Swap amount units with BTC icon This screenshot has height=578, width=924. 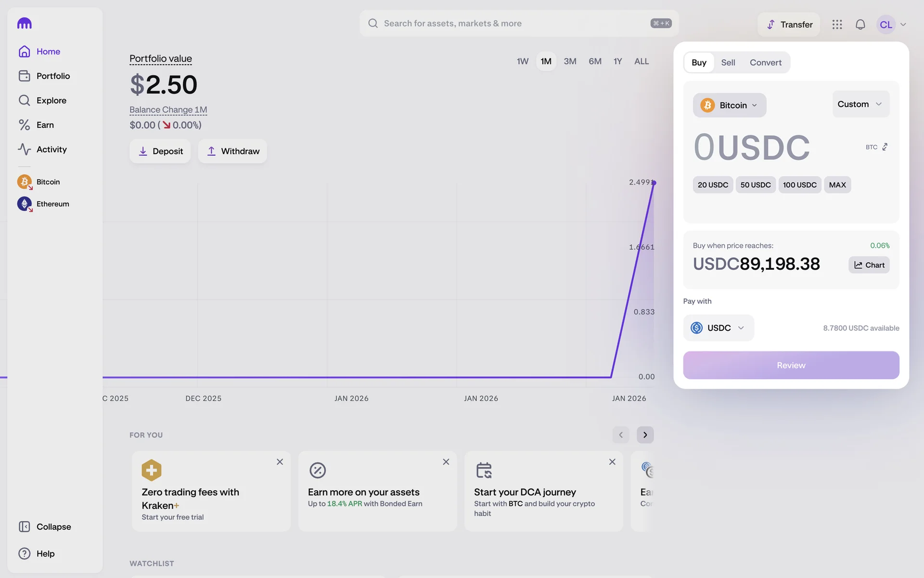point(884,147)
